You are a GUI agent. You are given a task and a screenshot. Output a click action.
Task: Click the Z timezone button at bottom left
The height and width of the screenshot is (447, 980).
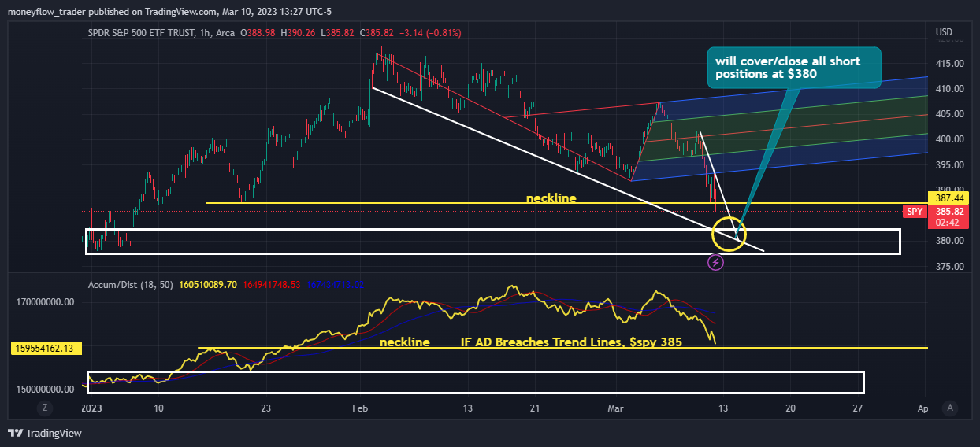click(x=46, y=408)
